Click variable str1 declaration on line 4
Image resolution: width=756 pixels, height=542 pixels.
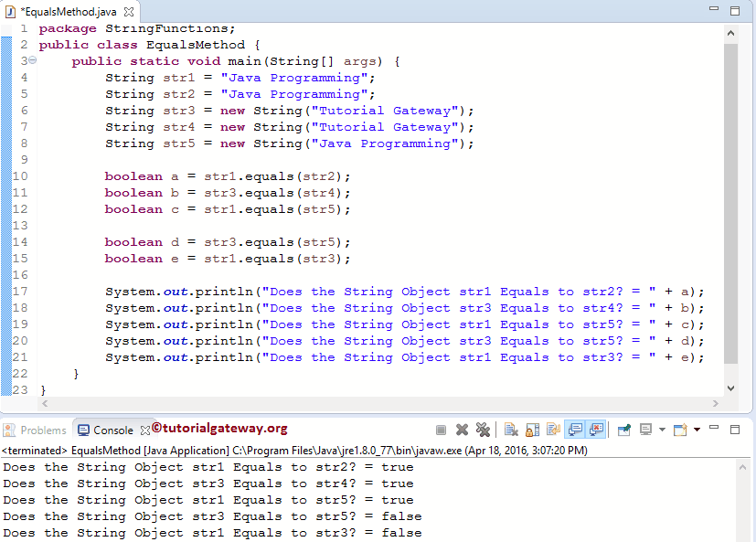178,78
